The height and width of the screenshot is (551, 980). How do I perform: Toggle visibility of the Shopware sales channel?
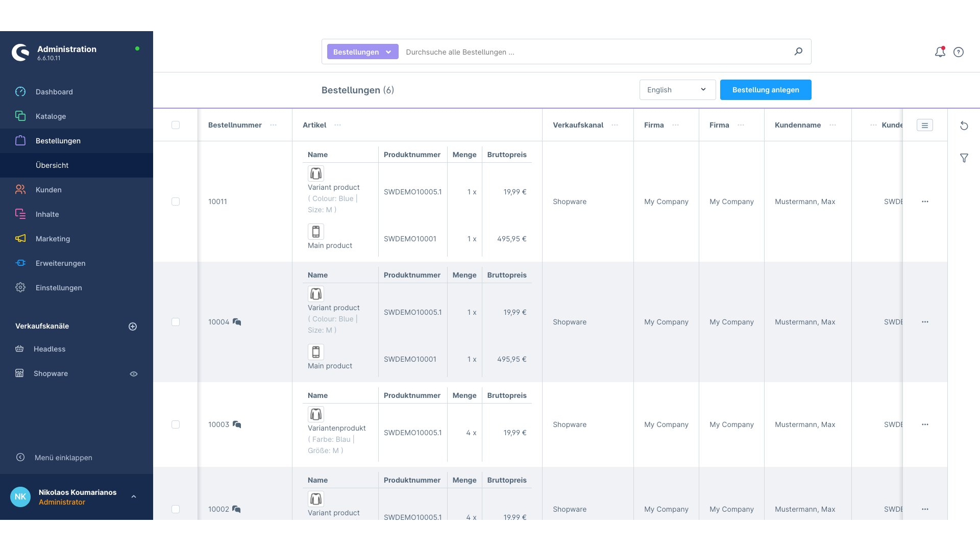133,373
